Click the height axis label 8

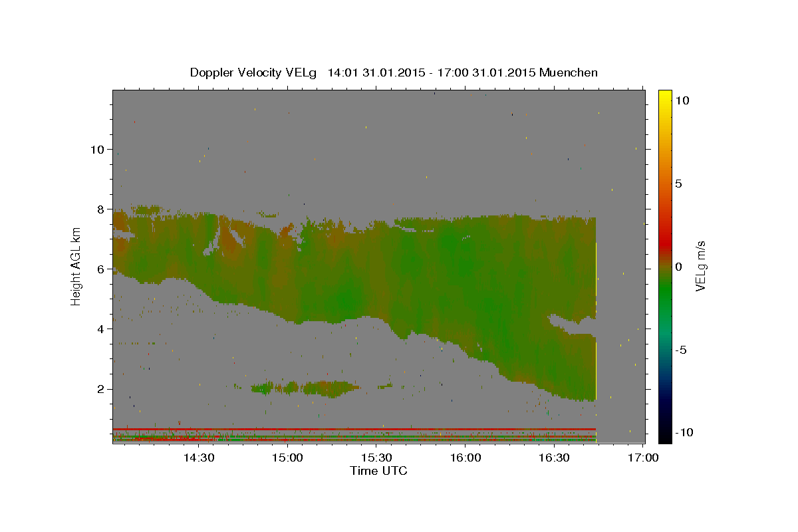point(100,209)
